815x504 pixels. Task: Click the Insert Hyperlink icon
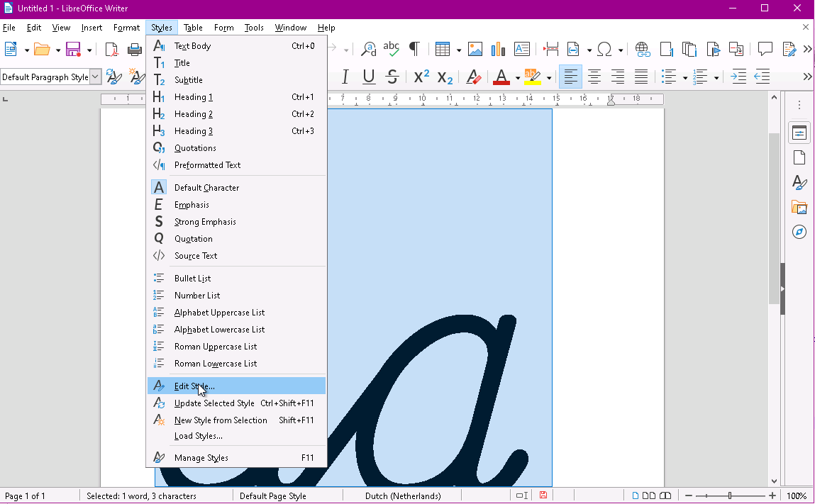tap(643, 49)
